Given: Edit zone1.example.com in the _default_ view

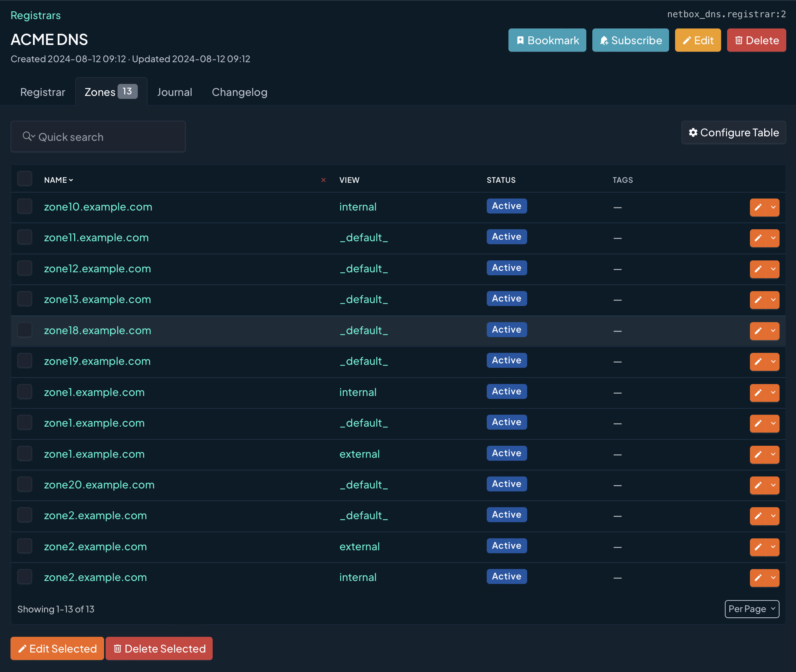Looking at the screenshot, I should [x=758, y=423].
